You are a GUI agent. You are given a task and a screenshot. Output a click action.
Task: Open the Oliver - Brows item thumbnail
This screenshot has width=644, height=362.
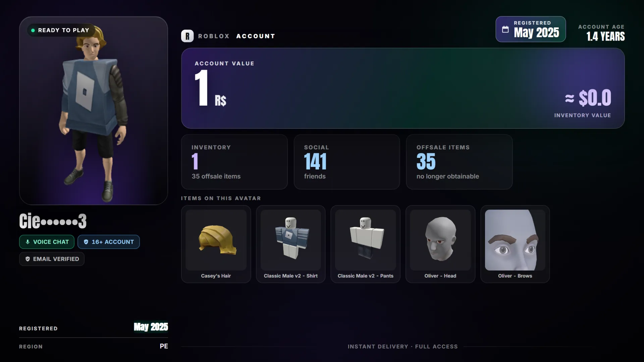(x=515, y=240)
